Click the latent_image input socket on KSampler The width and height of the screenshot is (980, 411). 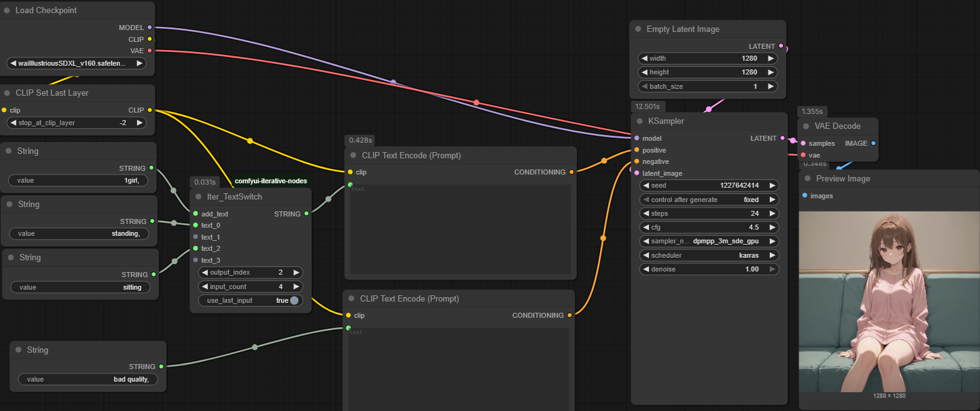click(636, 173)
